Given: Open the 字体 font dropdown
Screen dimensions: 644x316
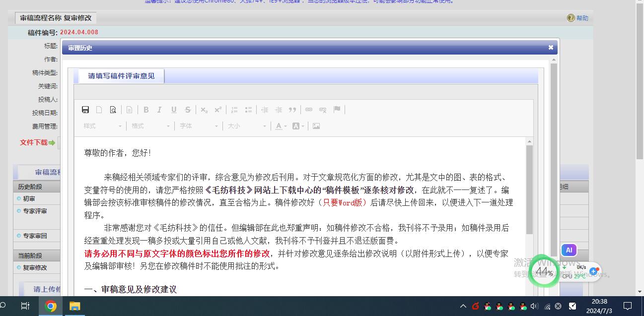Looking at the screenshot, I should point(199,126).
